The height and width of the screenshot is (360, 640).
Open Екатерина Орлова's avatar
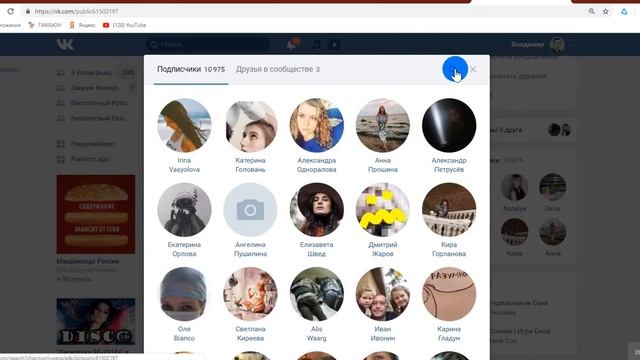tap(184, 209)
